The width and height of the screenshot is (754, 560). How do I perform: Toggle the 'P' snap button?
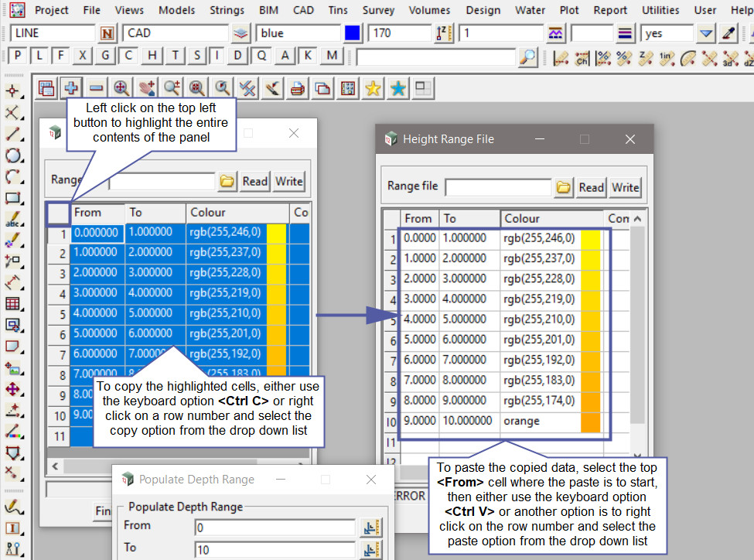pos(17,56)
